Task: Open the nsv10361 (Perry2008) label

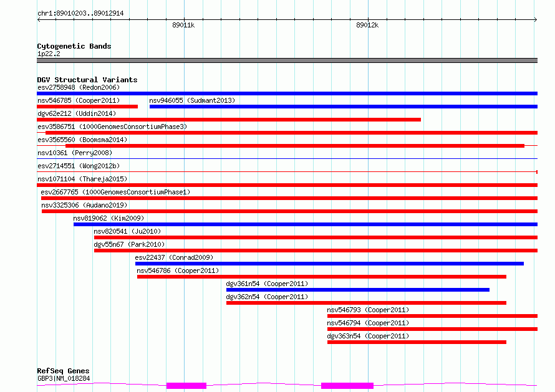Action: pos(75,153)
